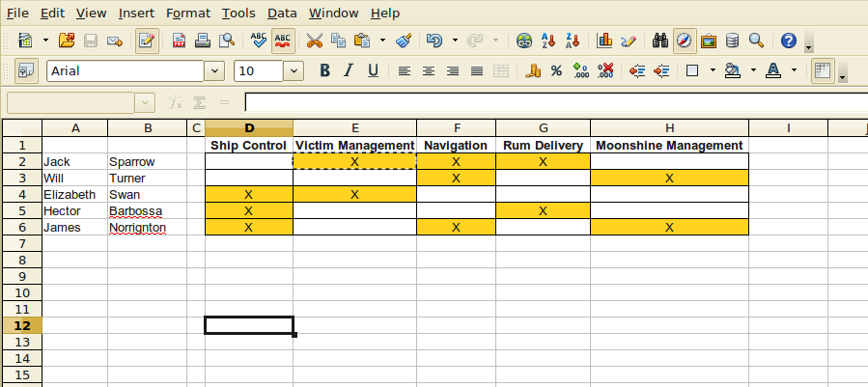Toggle Underline formatting
868x387 pixels.
pyautogui.click(x=373, y=70)
